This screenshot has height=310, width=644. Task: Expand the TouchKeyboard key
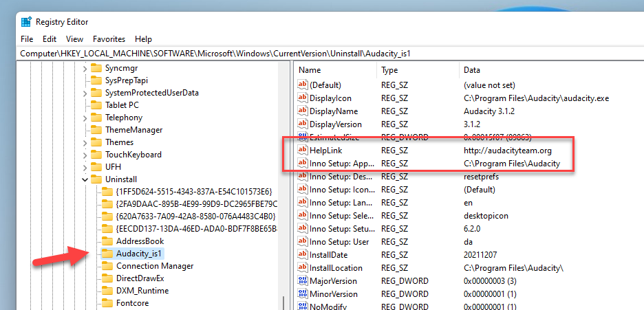(x=85, y=155)
